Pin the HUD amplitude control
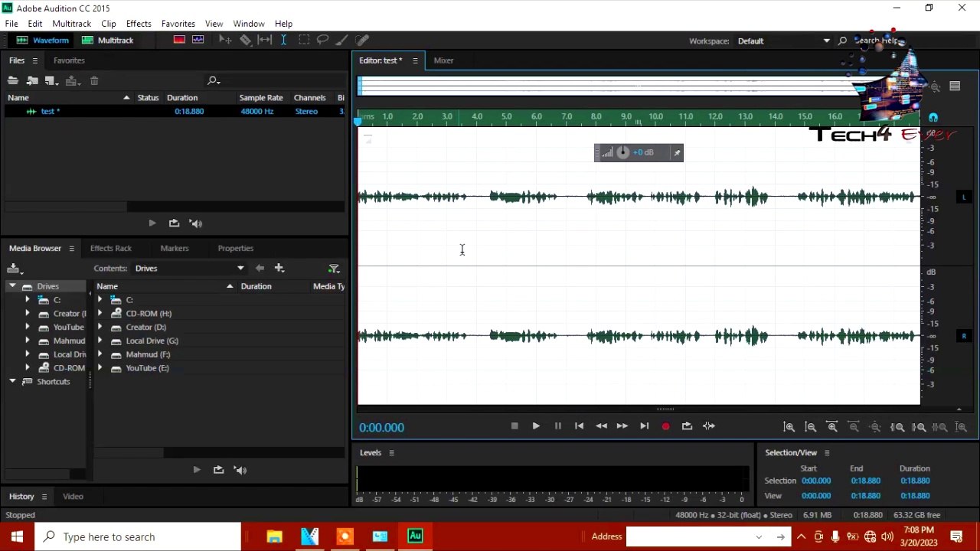 pos(677,153)
